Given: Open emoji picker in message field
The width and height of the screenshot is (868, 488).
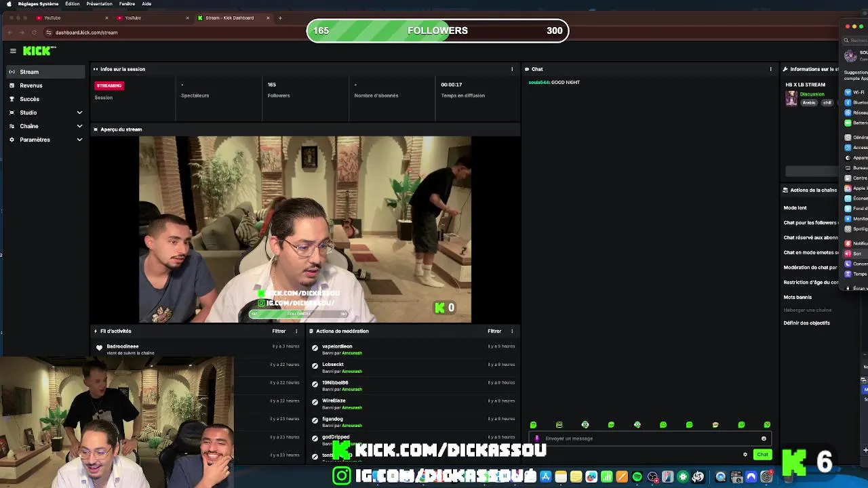Looking at the screenshot, I should point(764,439).
